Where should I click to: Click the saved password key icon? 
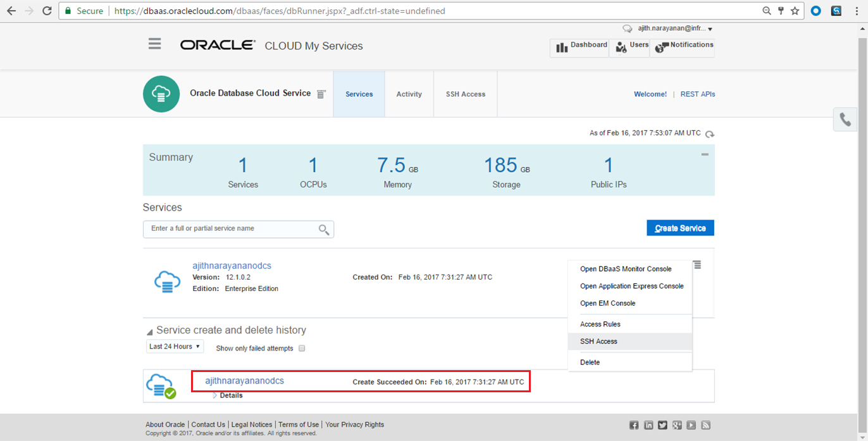(781, 11)
